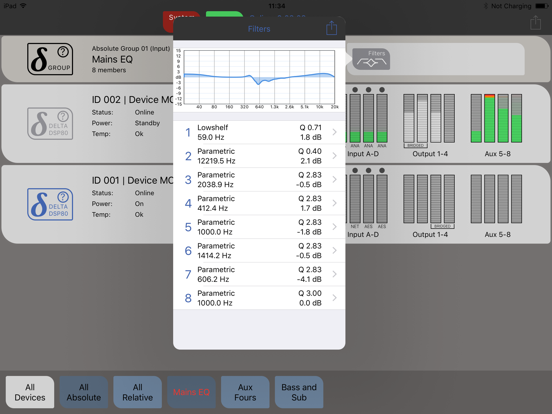Tap the Mains EQ group name
This screenshot has height=414, width=552.
point(112,59)
